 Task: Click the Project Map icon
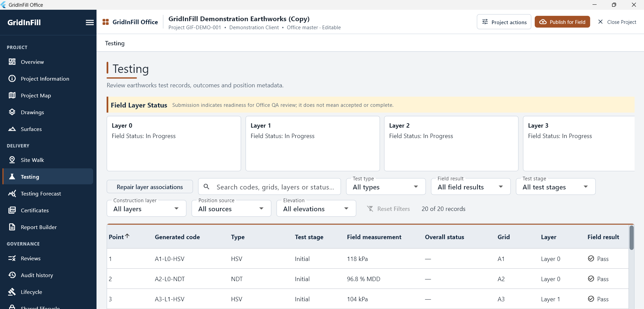12,95
